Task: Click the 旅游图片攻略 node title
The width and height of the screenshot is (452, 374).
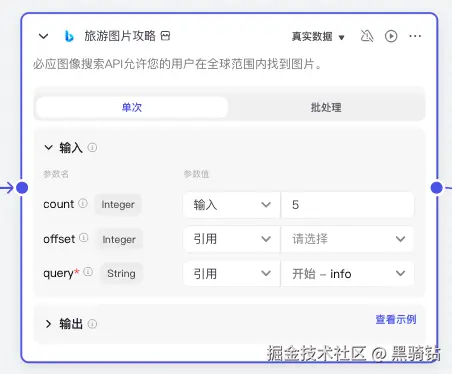Action: click(x=120, y=36)
